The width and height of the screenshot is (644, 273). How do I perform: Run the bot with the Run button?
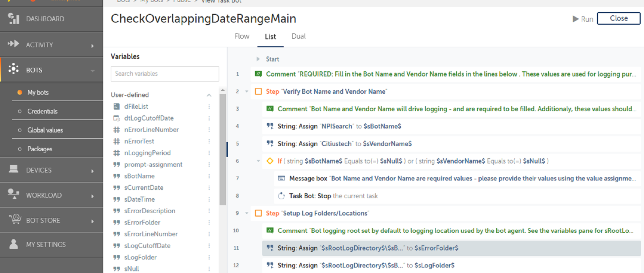[x=583, y=19]
